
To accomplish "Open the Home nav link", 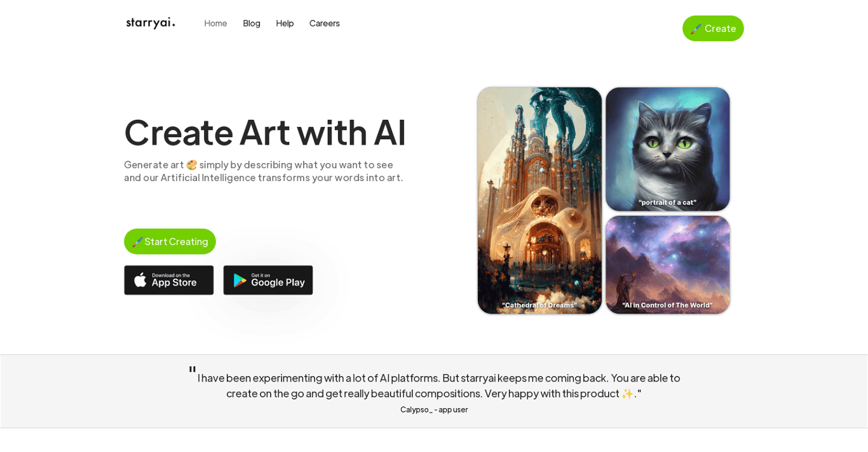I will coord(215,23).
